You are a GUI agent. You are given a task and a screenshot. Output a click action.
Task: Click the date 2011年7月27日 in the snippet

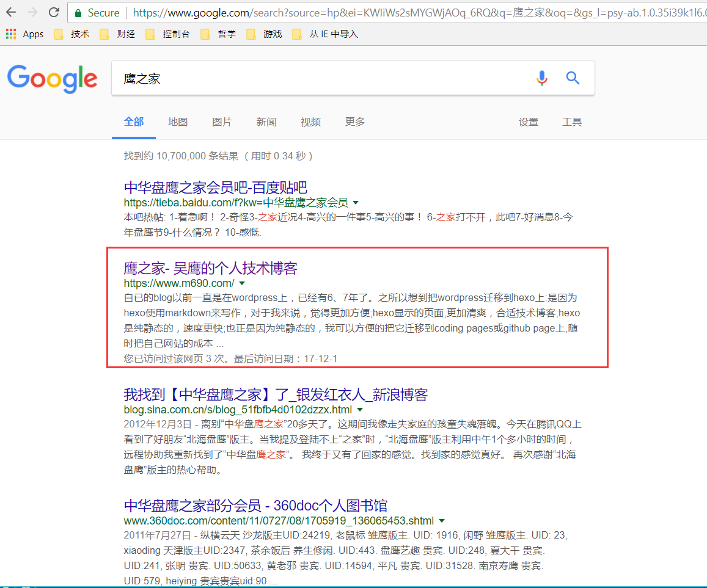click(158, 535)
